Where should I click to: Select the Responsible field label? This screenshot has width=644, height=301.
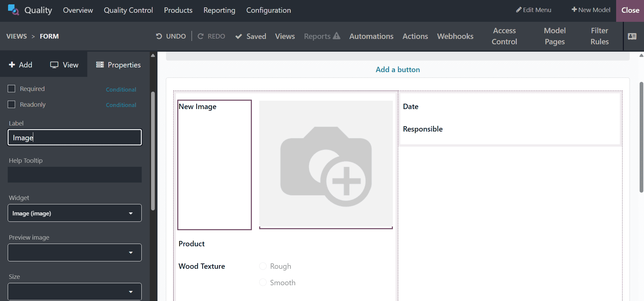pos(423,129)
